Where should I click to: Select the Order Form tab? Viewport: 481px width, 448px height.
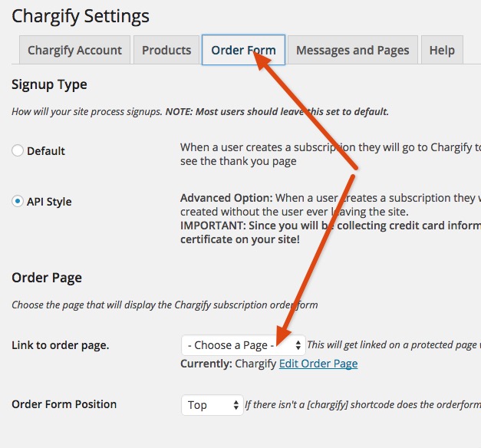click(243, 50)
